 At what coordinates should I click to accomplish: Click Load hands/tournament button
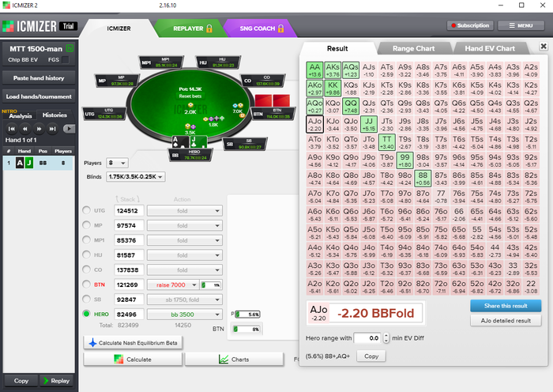[39, 96]
